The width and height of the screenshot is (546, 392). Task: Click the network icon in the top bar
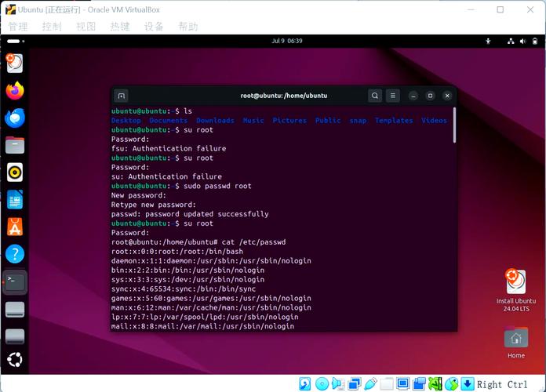(511, 41)
